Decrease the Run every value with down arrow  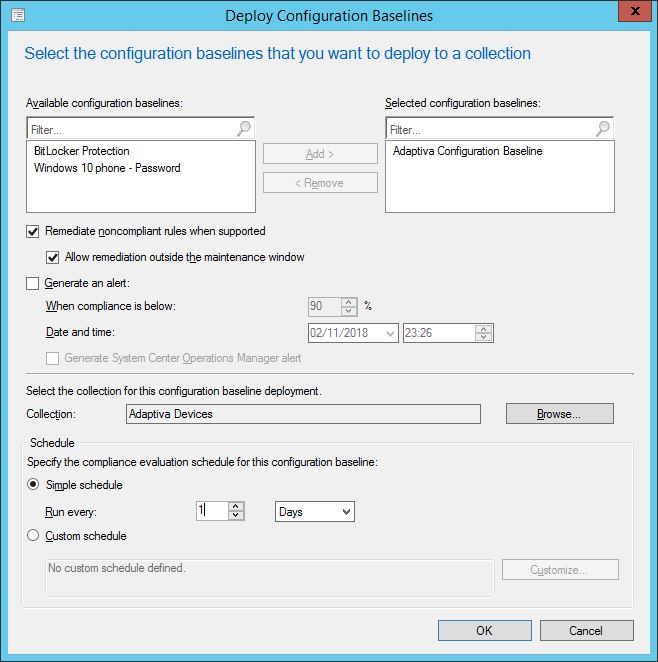pos(236,515)
